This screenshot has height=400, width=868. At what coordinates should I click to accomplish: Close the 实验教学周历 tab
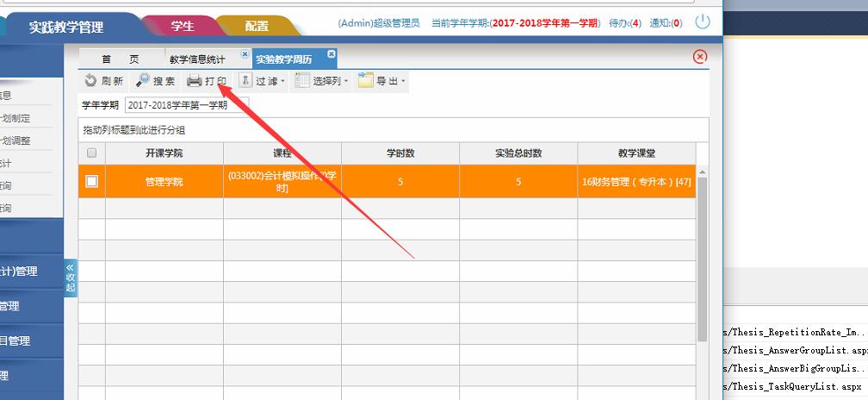(x=332, y=54)
